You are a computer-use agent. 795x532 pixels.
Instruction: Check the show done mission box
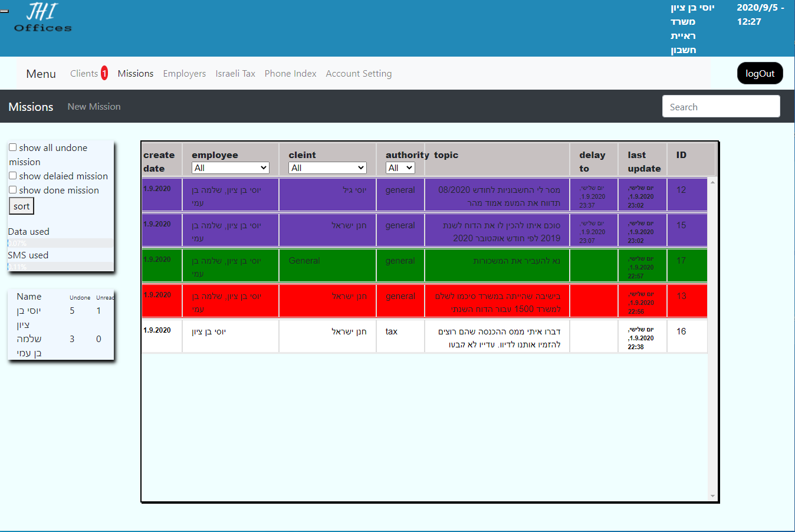12,190
